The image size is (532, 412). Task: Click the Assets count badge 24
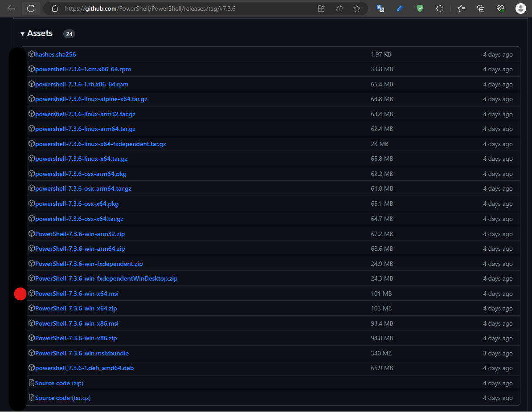click(x=69, y=34)
